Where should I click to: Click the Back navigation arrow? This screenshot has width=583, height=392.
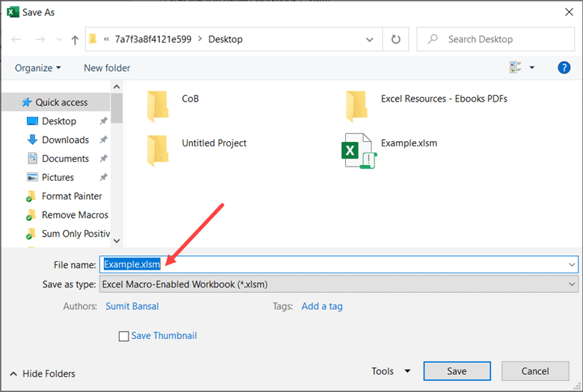(x=16, y=40)
